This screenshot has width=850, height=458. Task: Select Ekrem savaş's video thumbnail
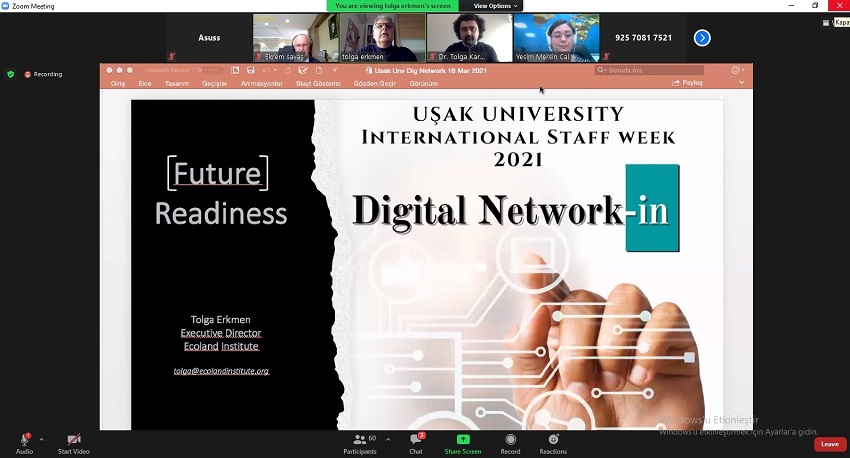(294, 38)
